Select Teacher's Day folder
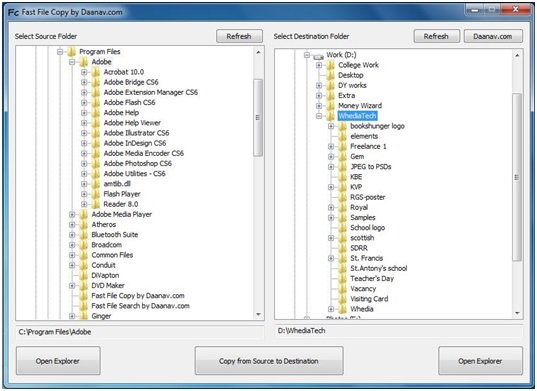537x391 pixels. click(372, 279)
